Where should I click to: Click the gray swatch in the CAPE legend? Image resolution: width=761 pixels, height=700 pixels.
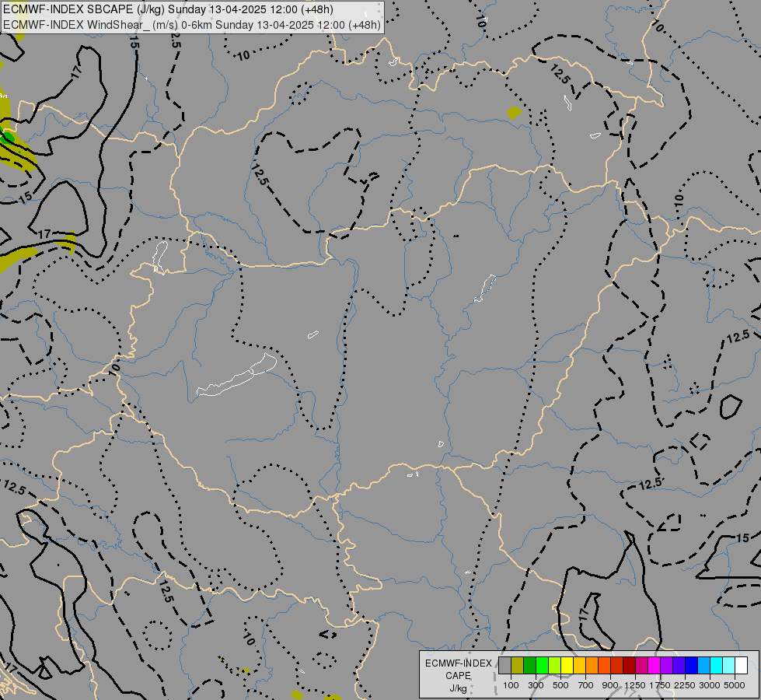point(504,665)
